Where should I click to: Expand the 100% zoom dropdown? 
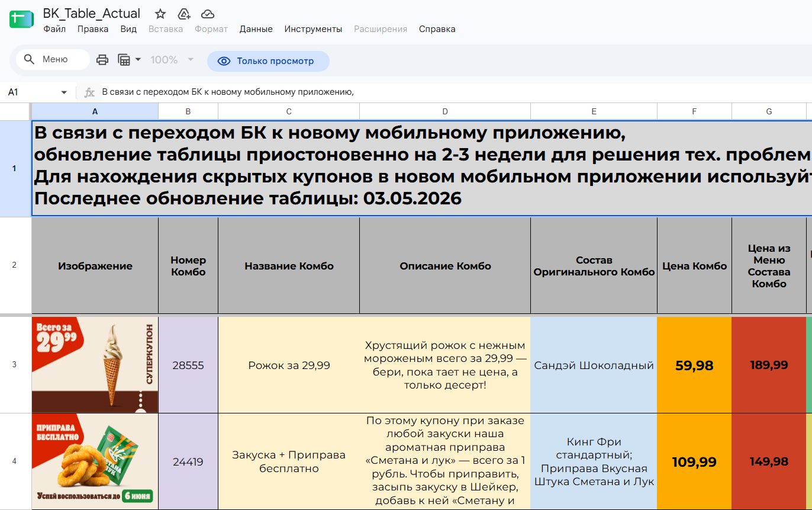191,60
